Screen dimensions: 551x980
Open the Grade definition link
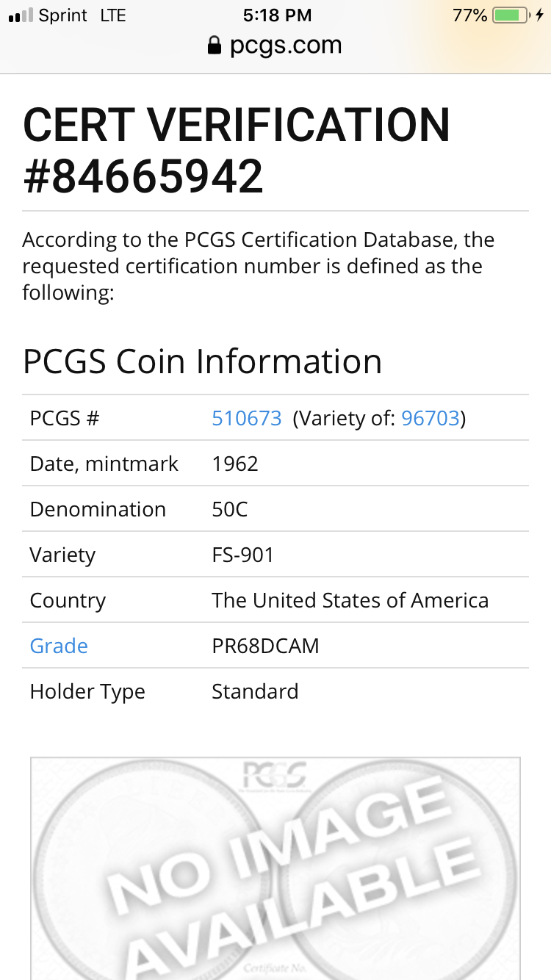click(59, 646)
